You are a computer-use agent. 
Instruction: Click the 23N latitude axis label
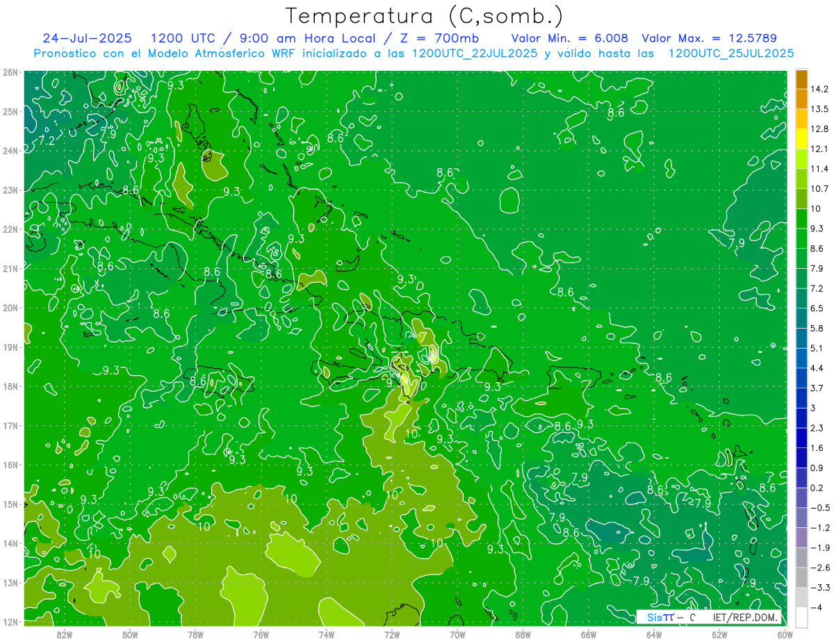pyautogui.click(x=10, y=190)
